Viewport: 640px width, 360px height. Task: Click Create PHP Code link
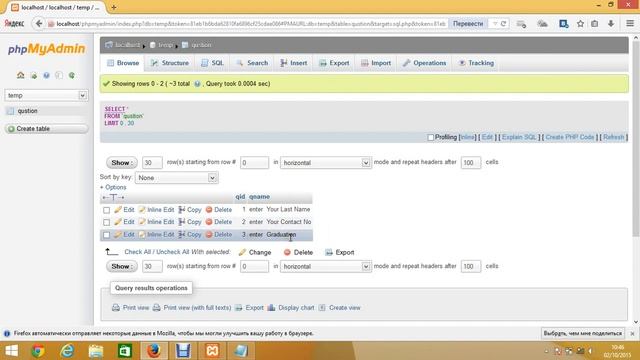(570, 137)
